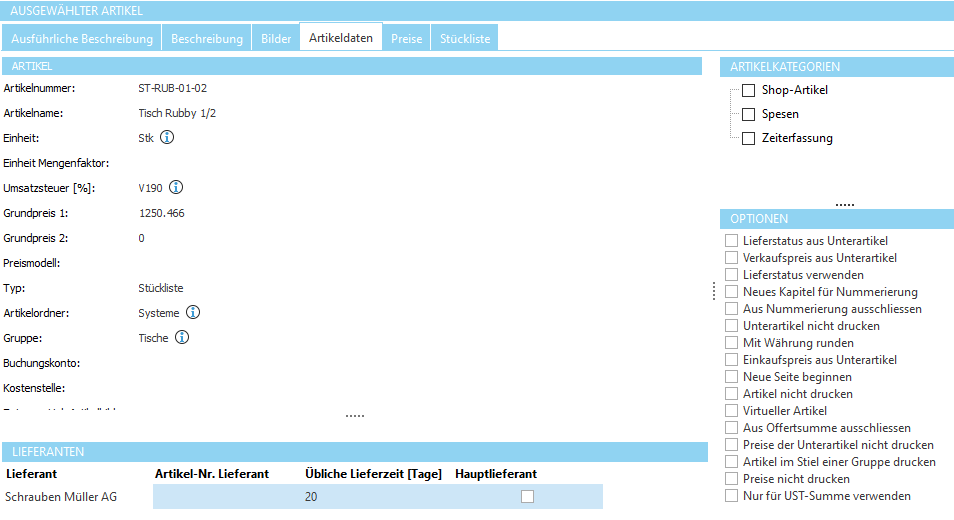Open the Stückliste tab
The width and height of the screenshot is (954, 520).
coord(465,39)
